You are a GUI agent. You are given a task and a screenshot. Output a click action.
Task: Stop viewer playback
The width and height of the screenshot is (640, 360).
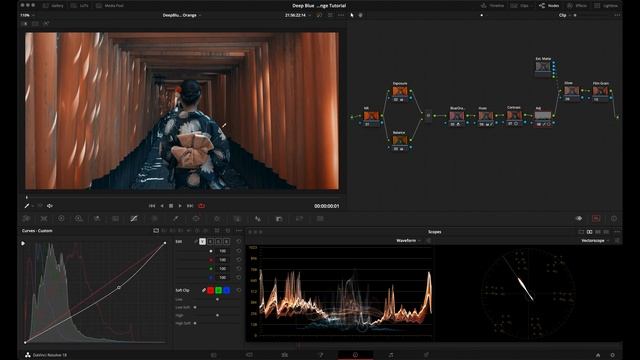(x=171, y=206)
